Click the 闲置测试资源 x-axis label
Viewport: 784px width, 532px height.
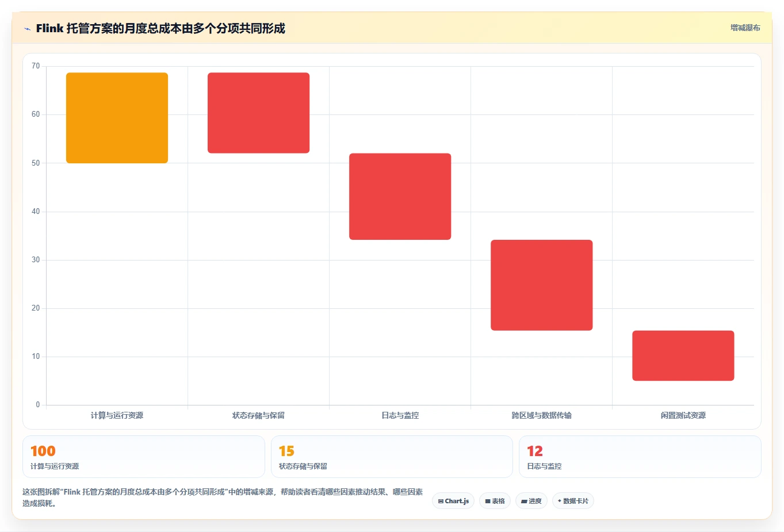coord(683,415)
